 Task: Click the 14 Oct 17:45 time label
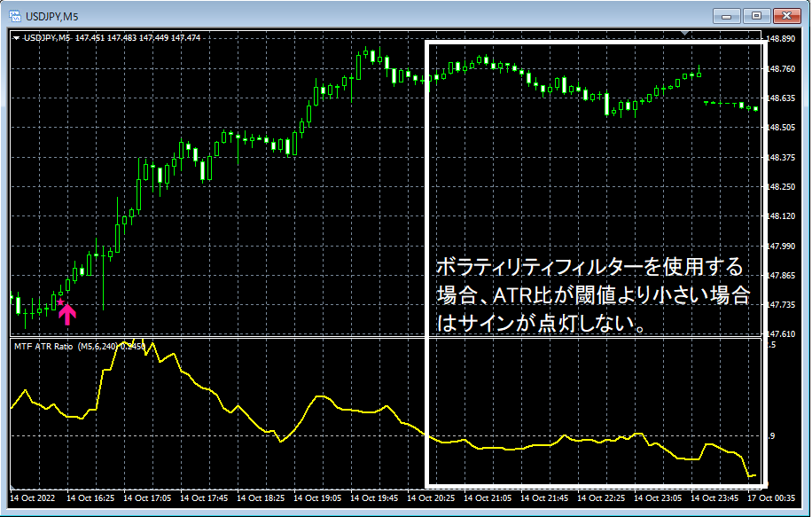tap(204, 498)
